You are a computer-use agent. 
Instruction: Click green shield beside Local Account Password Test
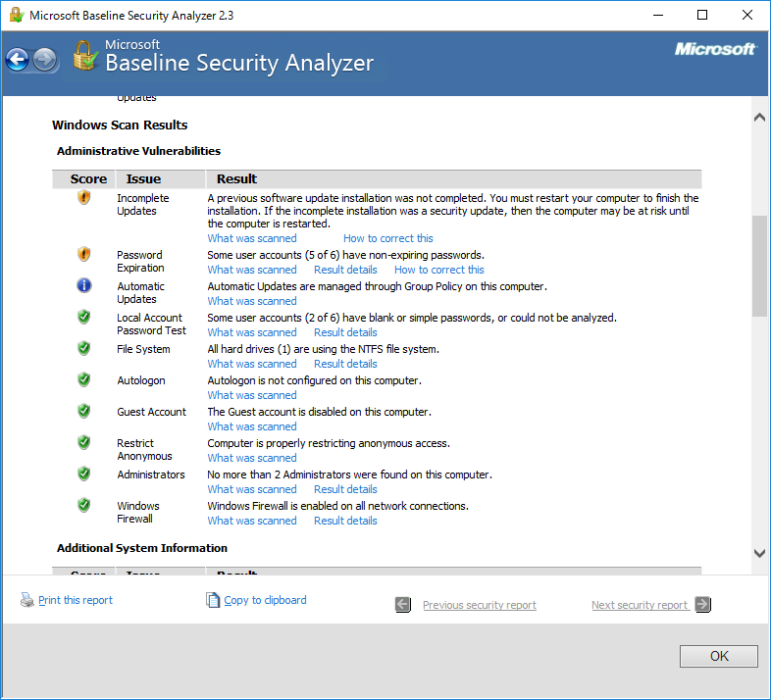(x=84, y=317)
